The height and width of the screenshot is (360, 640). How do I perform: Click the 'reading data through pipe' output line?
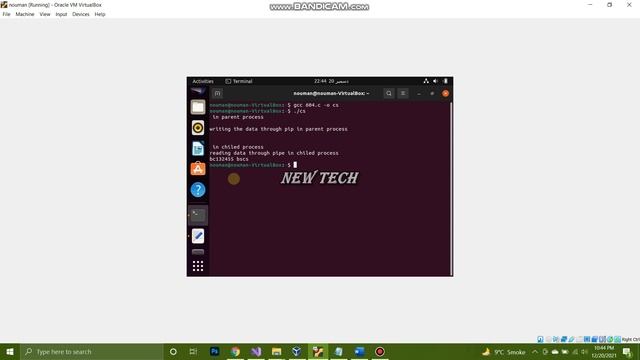click(274, 153)
